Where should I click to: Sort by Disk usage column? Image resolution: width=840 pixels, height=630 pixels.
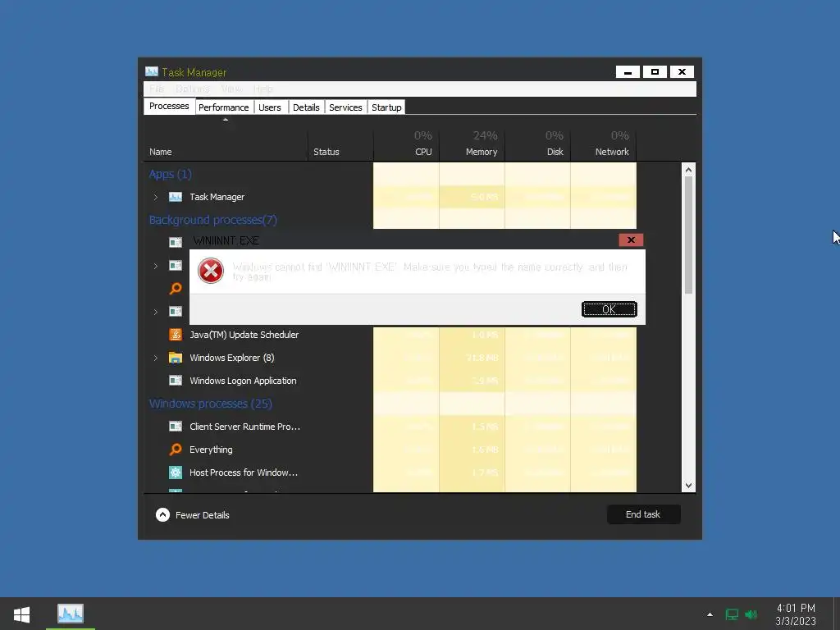tap(538, 144)
